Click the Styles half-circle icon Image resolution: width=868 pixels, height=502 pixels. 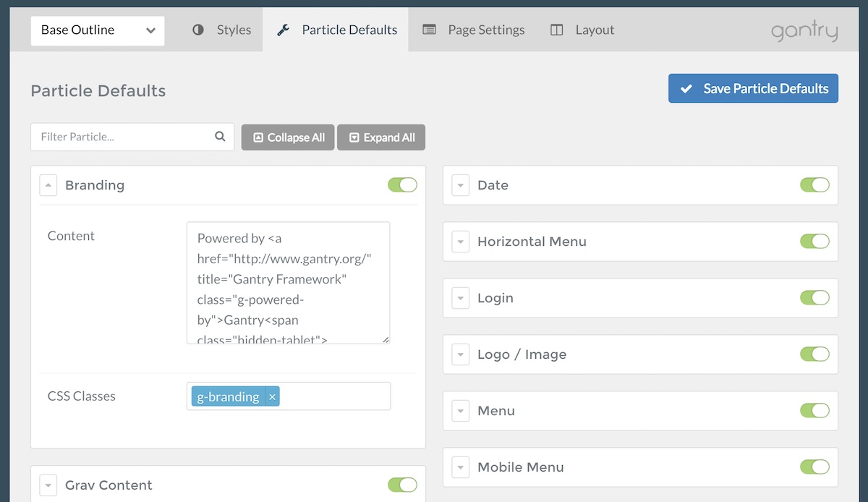coord(198,30)
